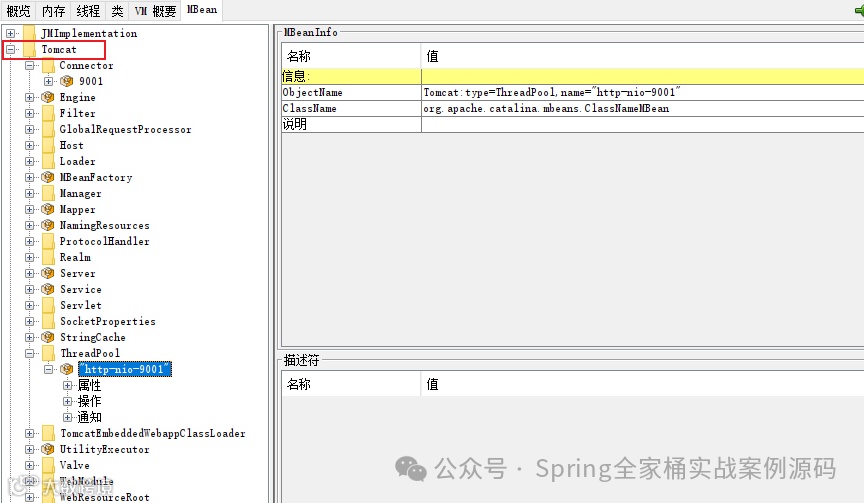Collapse the http-nio-9001 node
Screen dimensions: 864x503
tap(48, 369)
